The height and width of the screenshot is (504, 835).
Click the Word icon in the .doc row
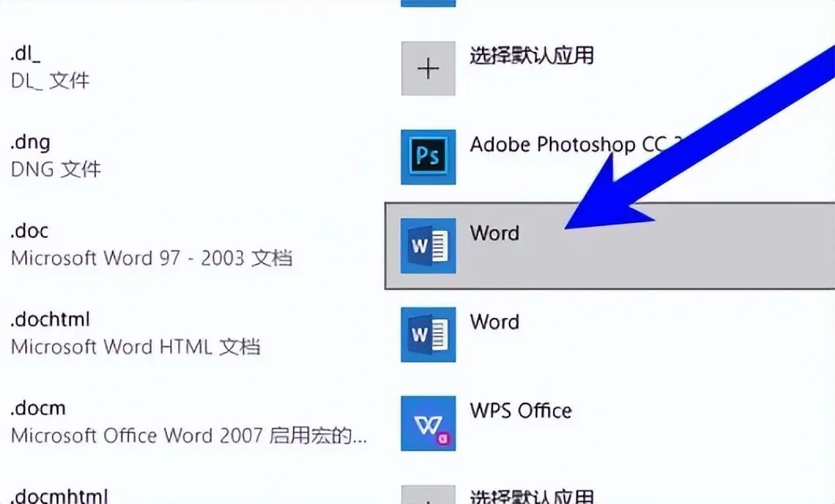(429, 246)
